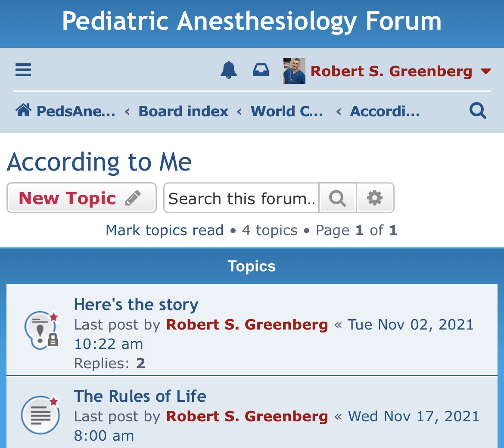Viewport: 504px width, 448px height.
Task: Click the Pediatric Anesthesiology Forum header title
Action: pyautogui.click(x=252, y=22)
